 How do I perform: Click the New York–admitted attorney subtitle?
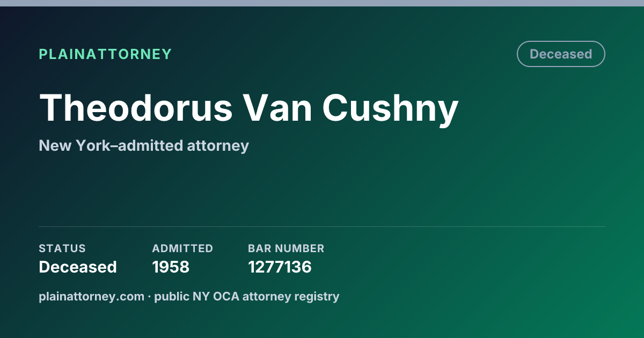pyautogui.click(x=144, y=145)
